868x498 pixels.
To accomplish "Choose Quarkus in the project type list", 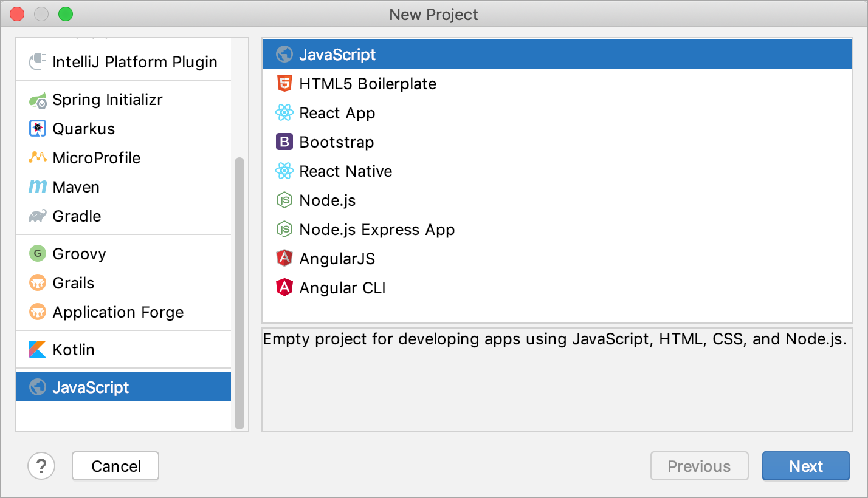I will pyautogui.click(x=123, y=129).
